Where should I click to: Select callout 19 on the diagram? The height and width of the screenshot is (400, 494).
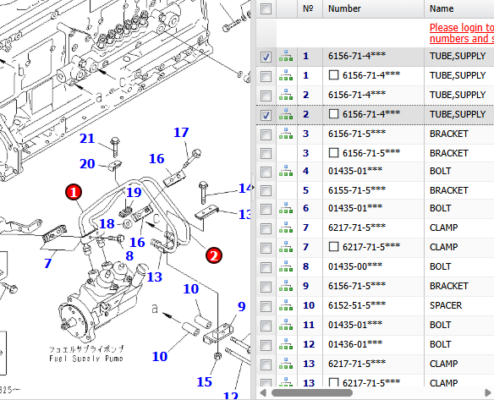(134, 192)
